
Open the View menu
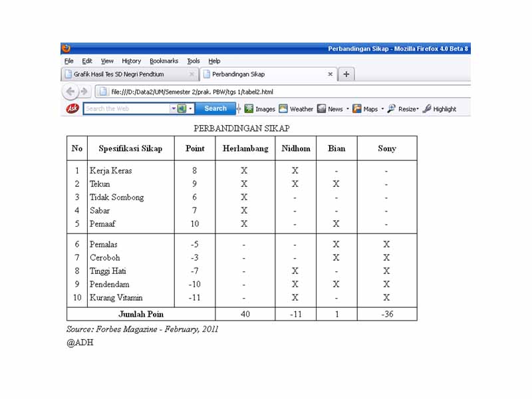pos(107,61)
